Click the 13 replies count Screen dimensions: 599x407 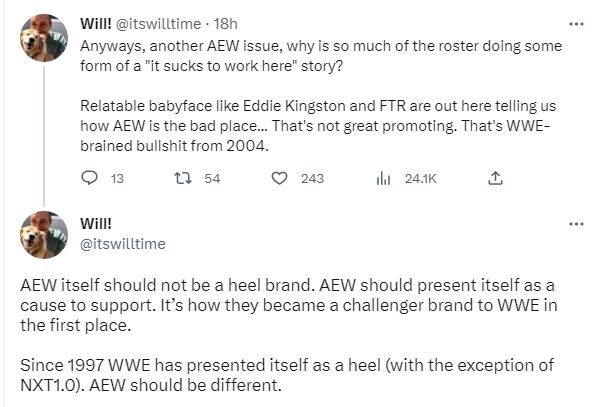[x=117, y=179]
